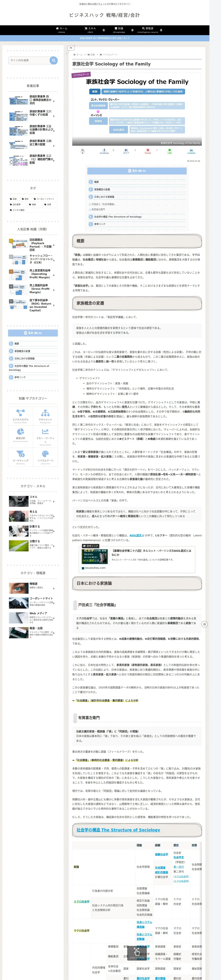Image resolution: width=221 pixels, height=980 pixels.
Task: Open the 投下資本利益率 (ROIC) popular article
Action: point(33,305)
